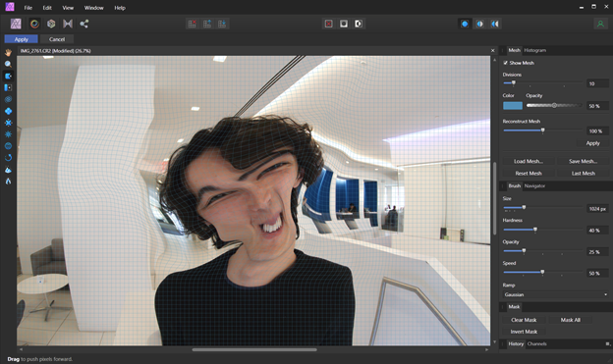Select the Liquify Reconstruct tool
This screenshot has height=364, width=613.
pos(8,158)
